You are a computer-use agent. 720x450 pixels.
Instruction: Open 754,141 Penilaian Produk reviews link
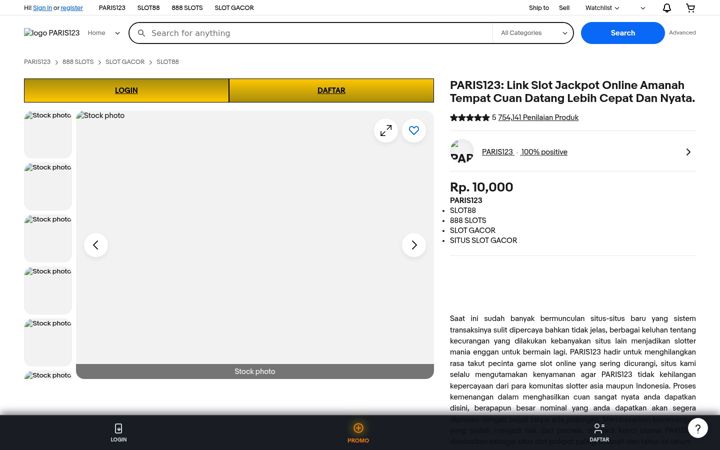coord(538,118)
